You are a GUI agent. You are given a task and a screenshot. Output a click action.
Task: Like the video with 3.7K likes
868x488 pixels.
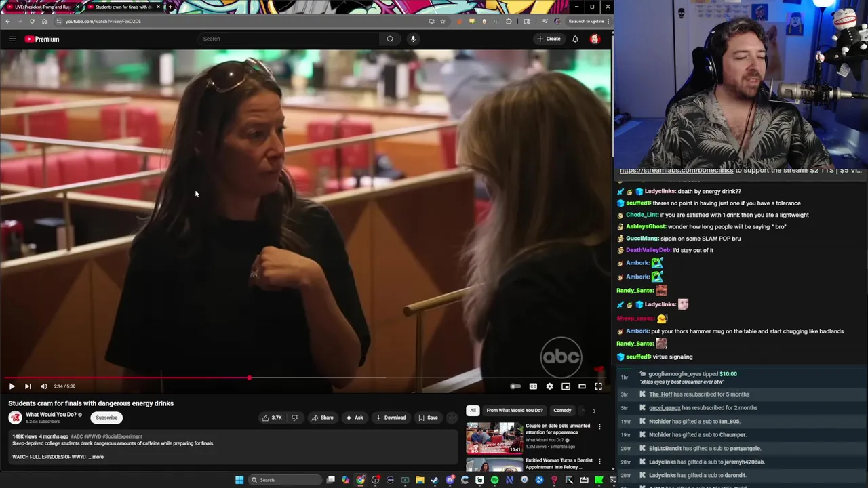[272, 418]
